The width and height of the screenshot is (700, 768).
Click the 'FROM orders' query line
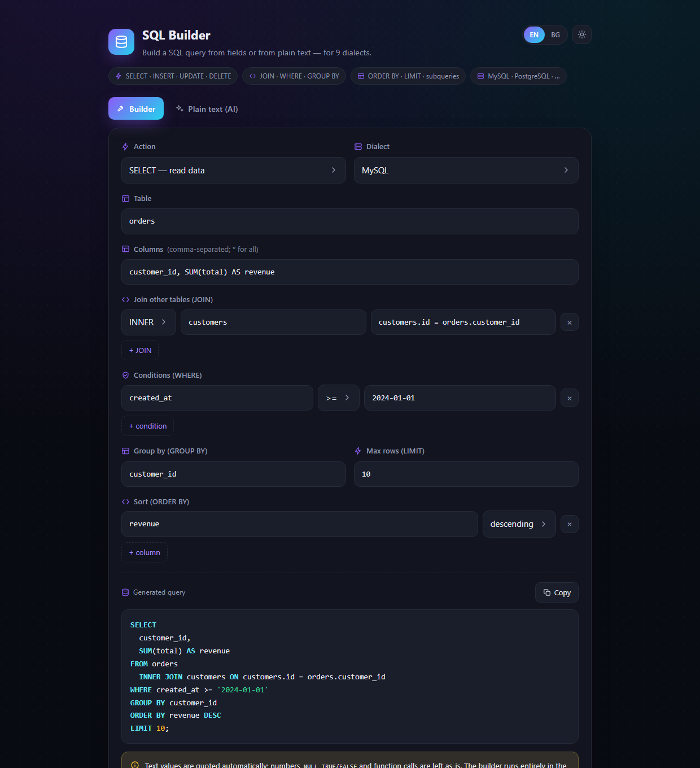click(x=154, y=664)
